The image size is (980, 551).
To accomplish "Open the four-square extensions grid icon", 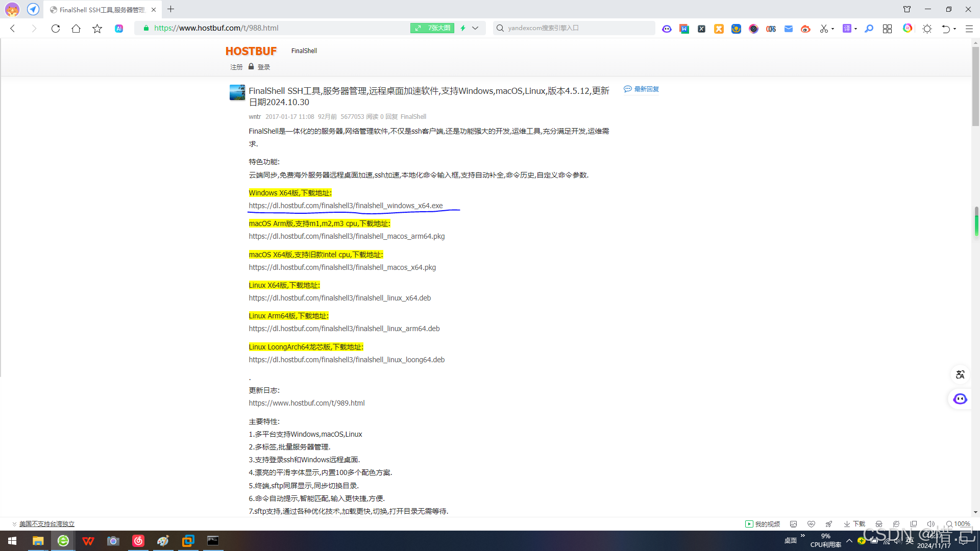I will [887, 29].
